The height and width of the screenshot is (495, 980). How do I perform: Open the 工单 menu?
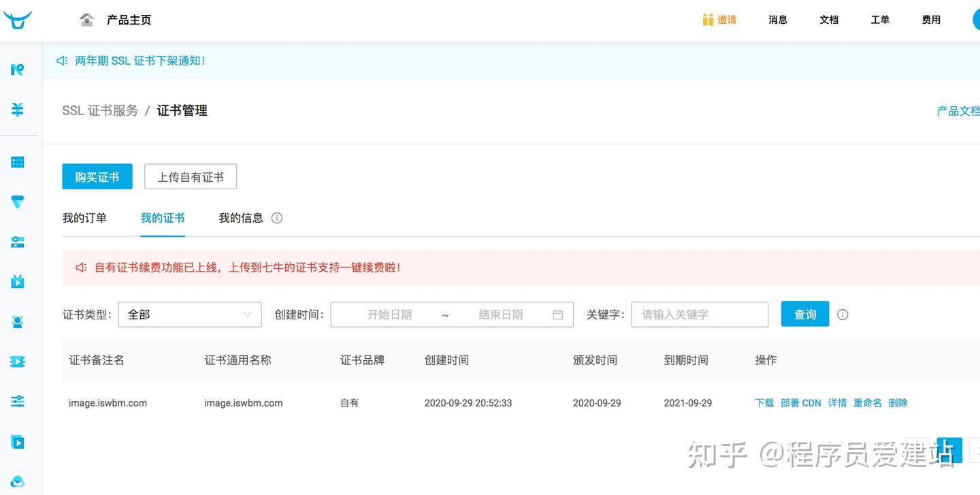(x=880, y=20)
